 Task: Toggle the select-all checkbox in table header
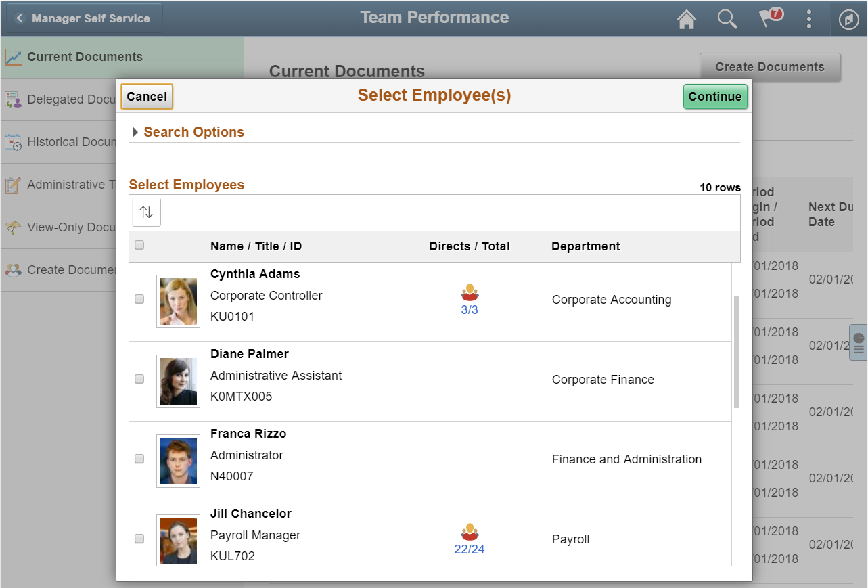pyautogui.click(x=139, y=246)
